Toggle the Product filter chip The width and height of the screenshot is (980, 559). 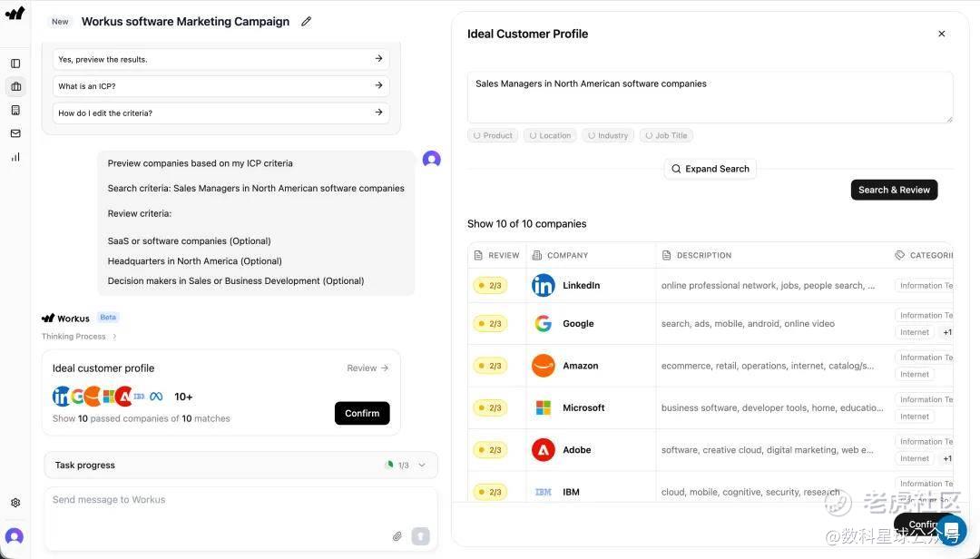pos(493,135)
